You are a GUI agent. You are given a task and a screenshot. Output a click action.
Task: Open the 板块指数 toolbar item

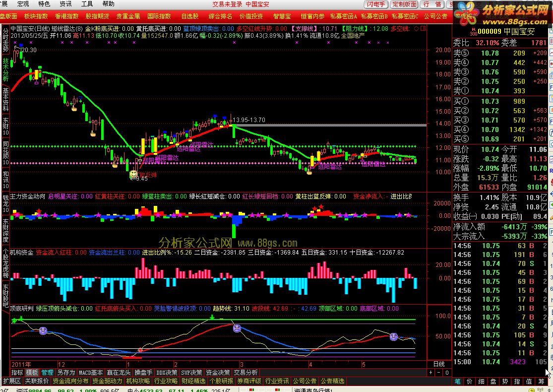coord(36,16)
